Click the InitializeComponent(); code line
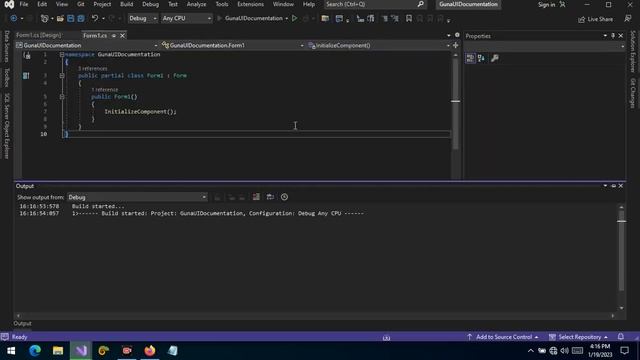Screen dimensions: 640x360 coord(140,111)
